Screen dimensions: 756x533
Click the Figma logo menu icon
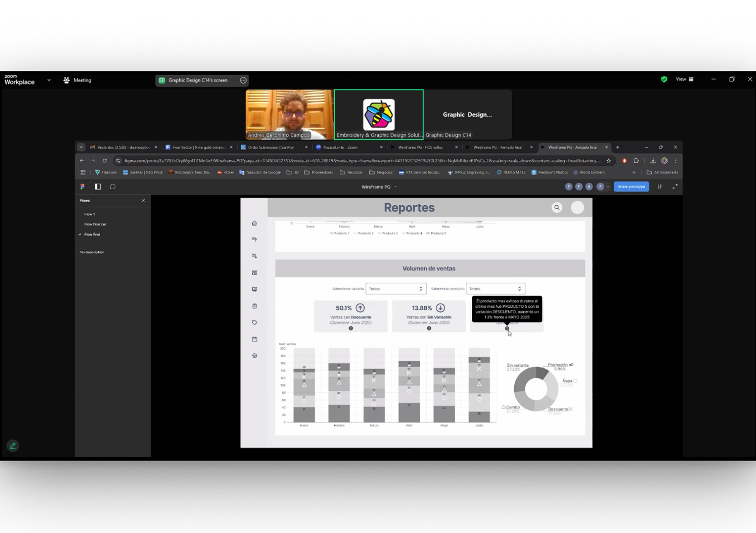click(82, 187)
